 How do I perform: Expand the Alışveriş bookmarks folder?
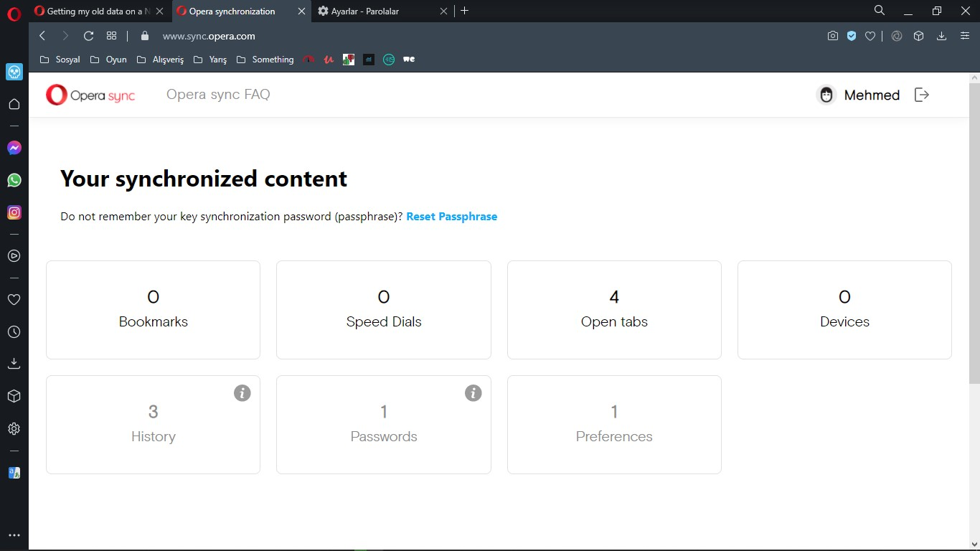click(x=160, y=60)
